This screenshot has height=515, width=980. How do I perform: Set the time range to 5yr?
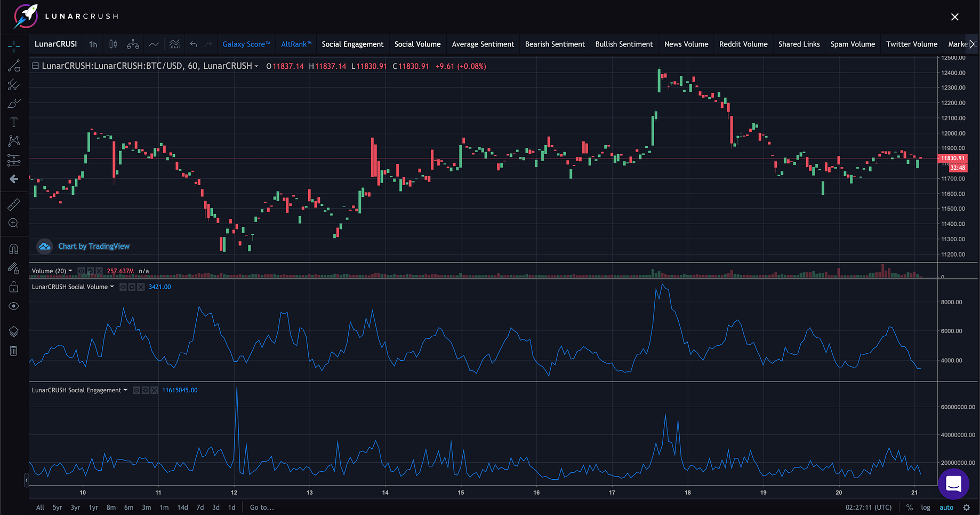click(57, 508)
